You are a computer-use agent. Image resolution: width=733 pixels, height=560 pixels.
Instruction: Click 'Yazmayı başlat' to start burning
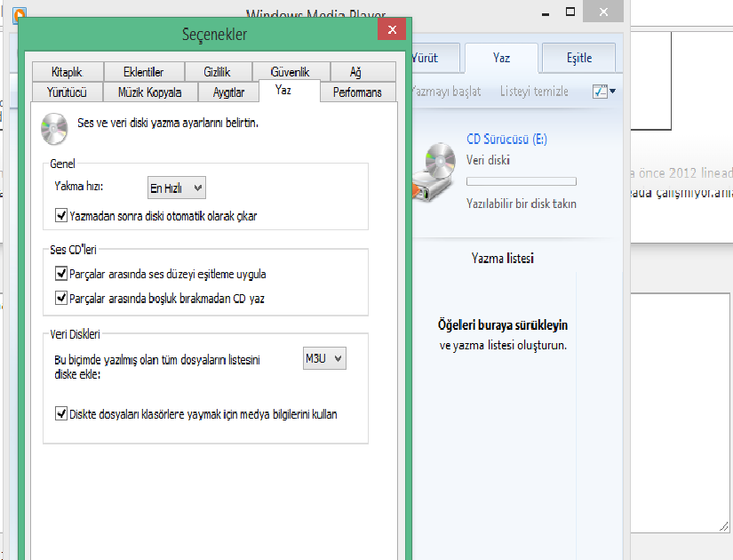point(446,92)
